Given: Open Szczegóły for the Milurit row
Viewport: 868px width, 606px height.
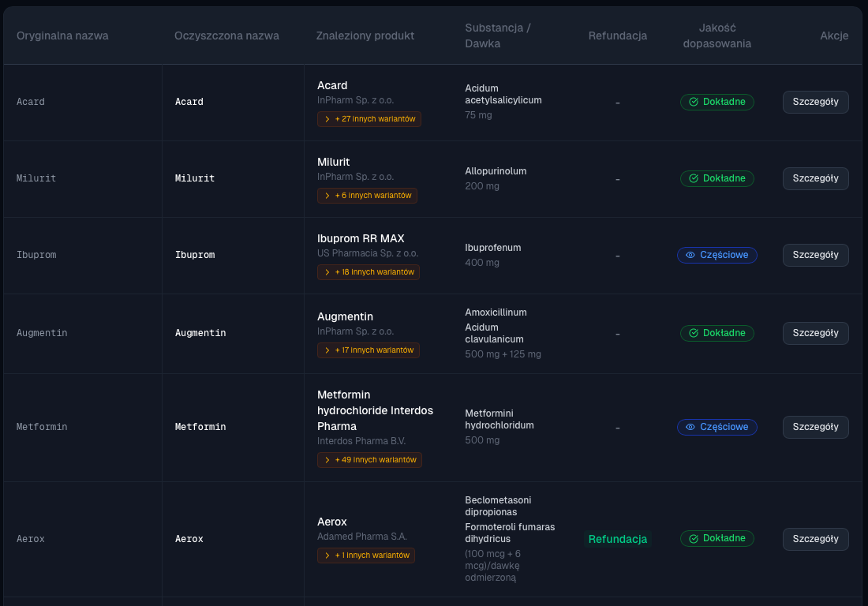Looking at the screenshot, I should [815, 178].
